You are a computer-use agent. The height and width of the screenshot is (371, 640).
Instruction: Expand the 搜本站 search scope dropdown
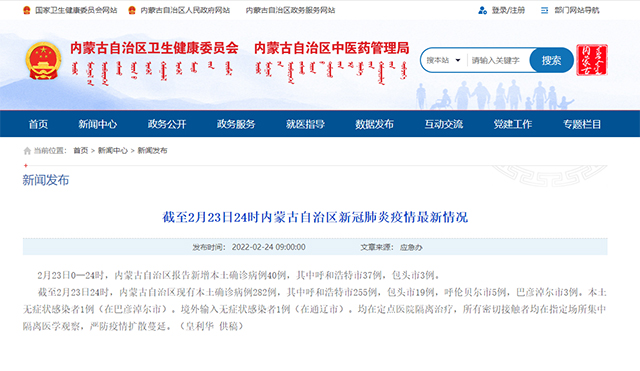click(x=444, y=60)
